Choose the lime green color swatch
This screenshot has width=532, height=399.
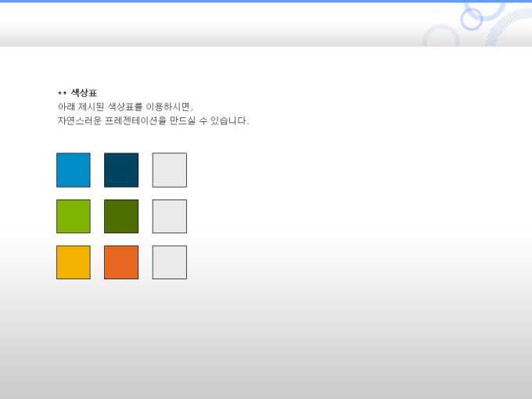(x=74, y=216)
